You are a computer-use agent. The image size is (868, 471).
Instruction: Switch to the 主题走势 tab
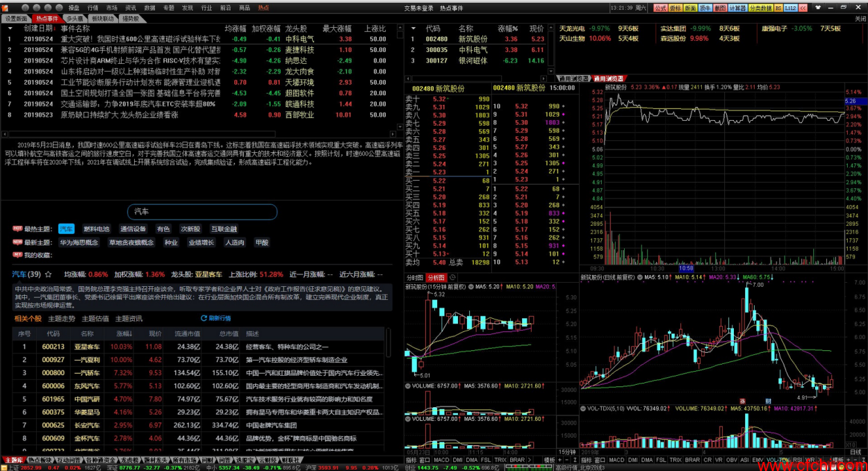[x=62, y=318]
